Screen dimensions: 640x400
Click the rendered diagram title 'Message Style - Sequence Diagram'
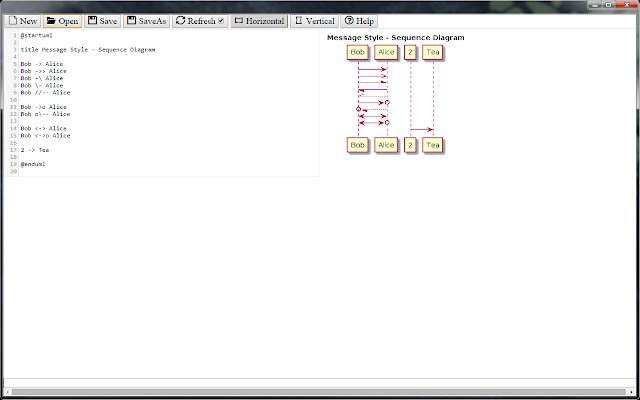coord(396,38)
